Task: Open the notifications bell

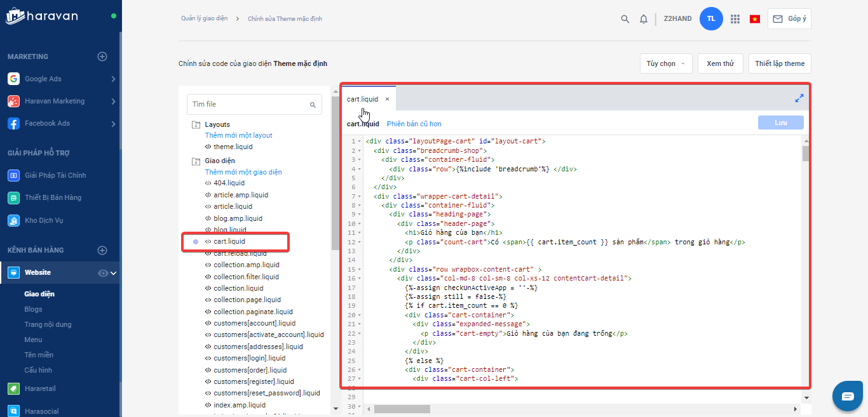Action: [x=644, y=19]
